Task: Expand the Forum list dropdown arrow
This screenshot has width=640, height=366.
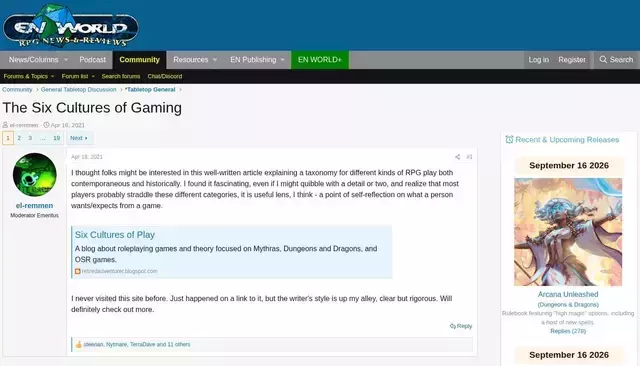Action: (x=93, y=76)
